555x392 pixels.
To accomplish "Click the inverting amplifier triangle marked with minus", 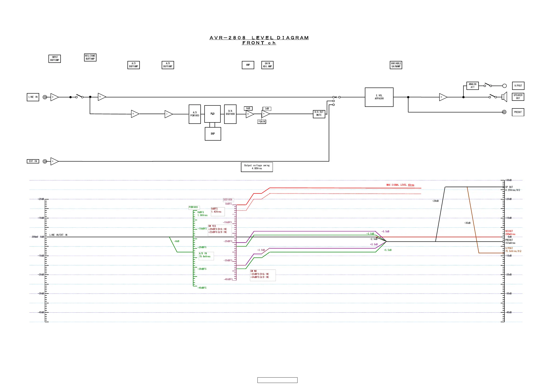I will [168, 114].
